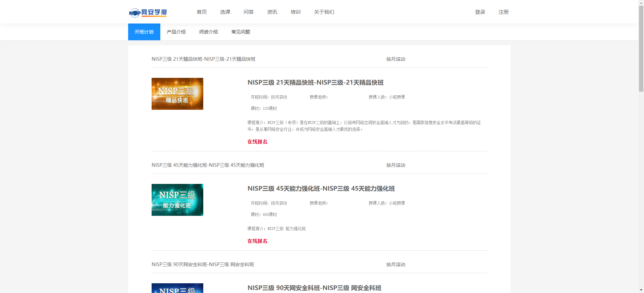Open the partially visible blue NISP三级 thumbnail
The width and height of the screenshot is (644, 293).
click(x=177, y=288)
